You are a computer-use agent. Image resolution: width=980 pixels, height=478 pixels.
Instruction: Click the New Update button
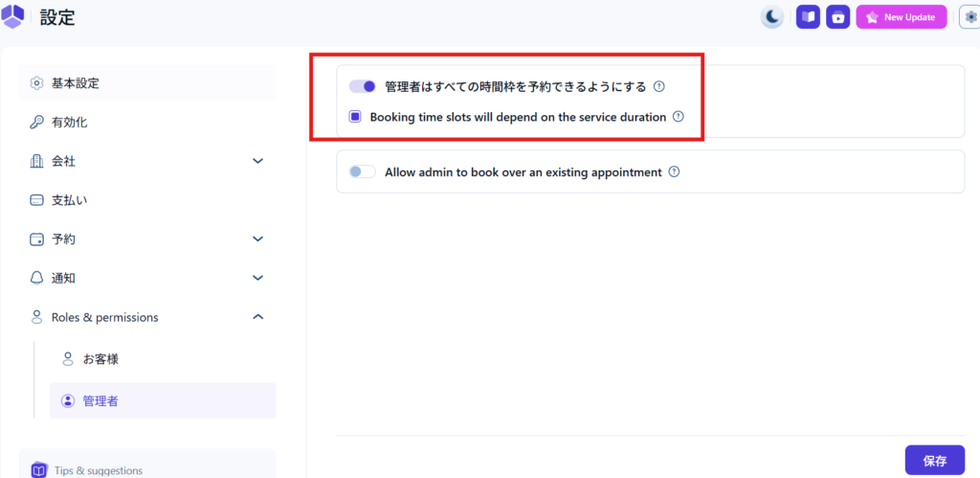pos(902,17)
